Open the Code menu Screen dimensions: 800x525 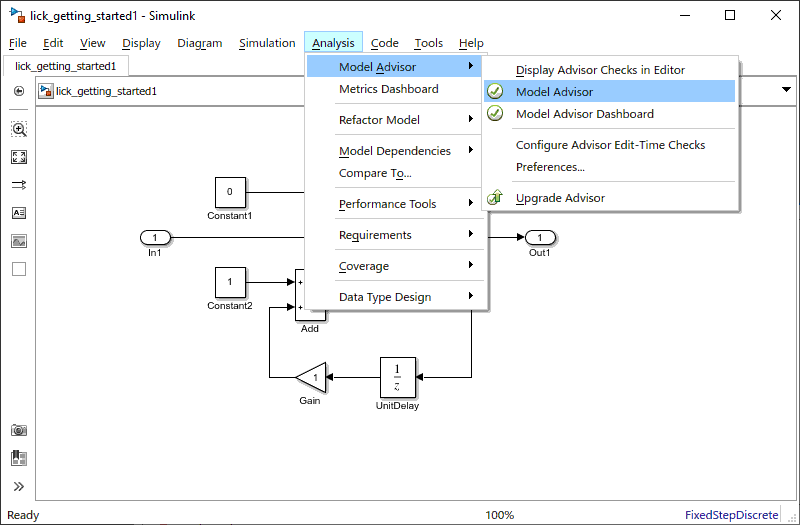pos(384,43)
